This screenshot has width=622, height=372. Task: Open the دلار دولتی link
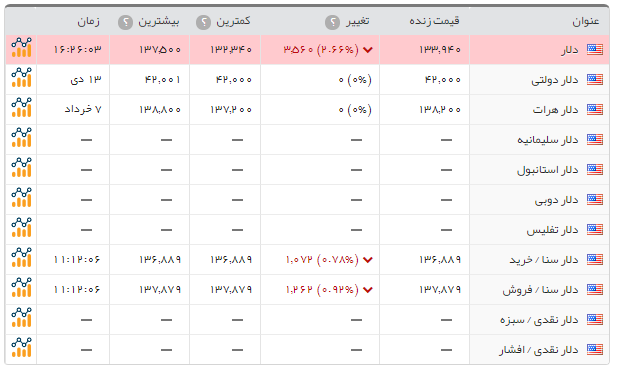(x=555, y=80)
